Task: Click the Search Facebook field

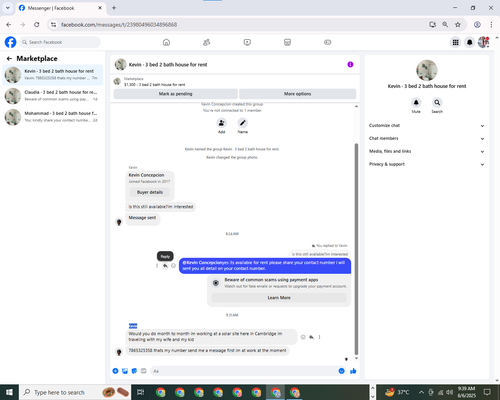Action: (60, 42)
